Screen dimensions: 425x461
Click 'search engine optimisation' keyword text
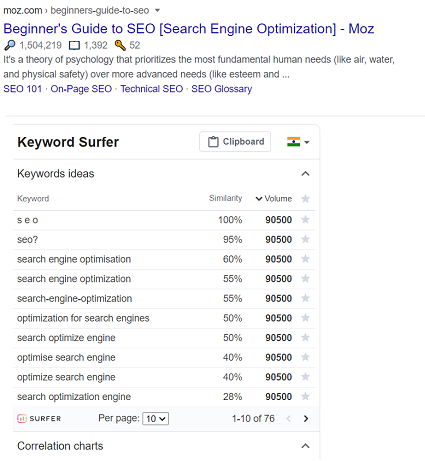(x=74, y=259)
